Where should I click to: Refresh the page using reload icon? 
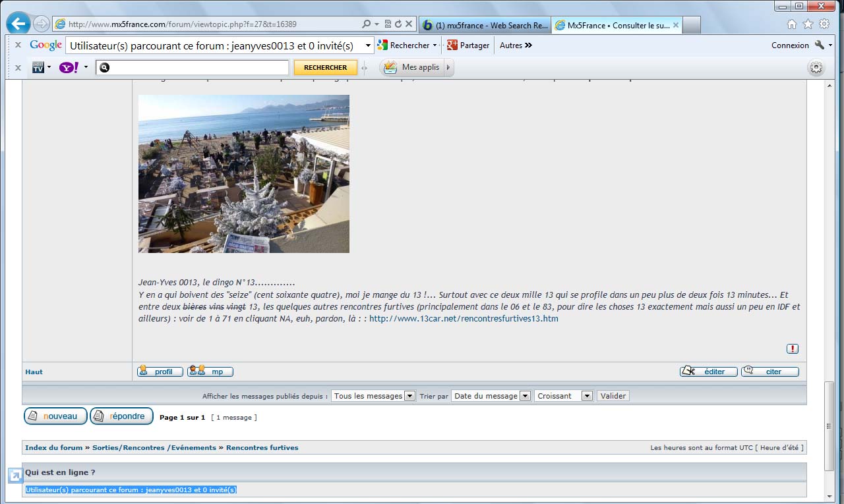click(x=398, y=24)
